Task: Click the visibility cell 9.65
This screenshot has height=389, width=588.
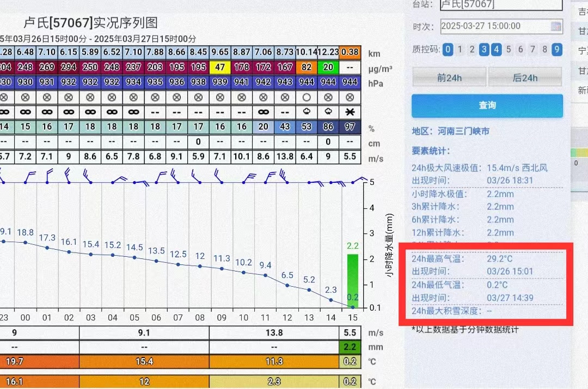Action: [x=220, y=52]
